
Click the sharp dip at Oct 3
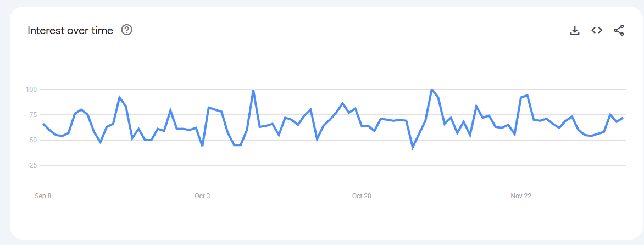[x=203, y=146]
